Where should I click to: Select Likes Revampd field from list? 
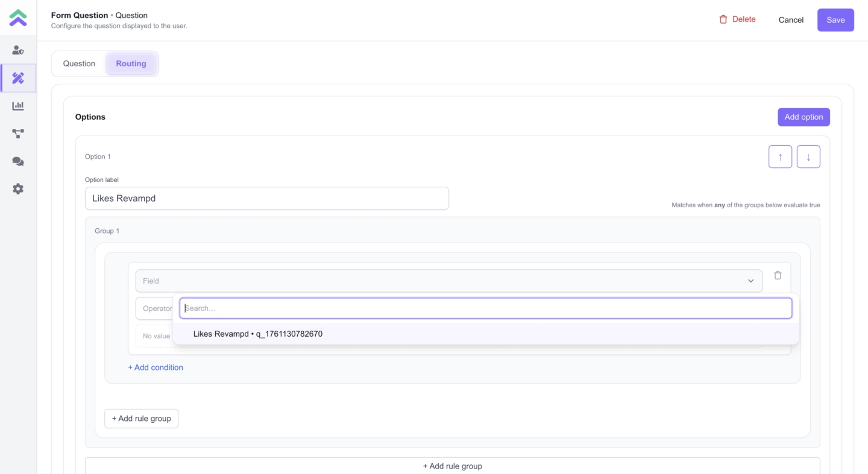click(258, 334)
